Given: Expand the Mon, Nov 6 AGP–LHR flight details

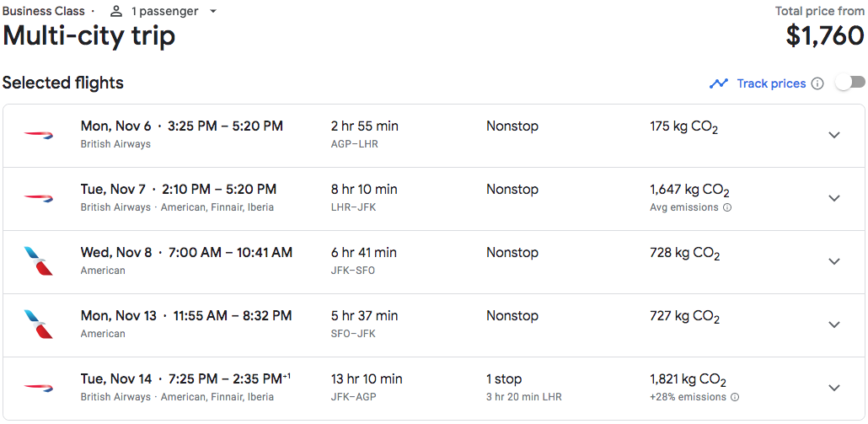Looking at the screenshot, I should [x=834, y=135].
